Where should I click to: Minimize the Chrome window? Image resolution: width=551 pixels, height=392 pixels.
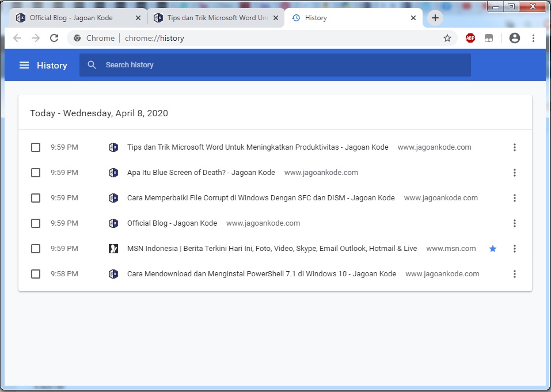click(496, 7)
